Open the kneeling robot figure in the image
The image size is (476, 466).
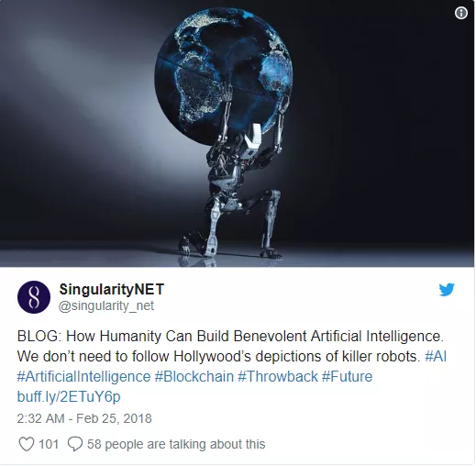tap(236, 190)
